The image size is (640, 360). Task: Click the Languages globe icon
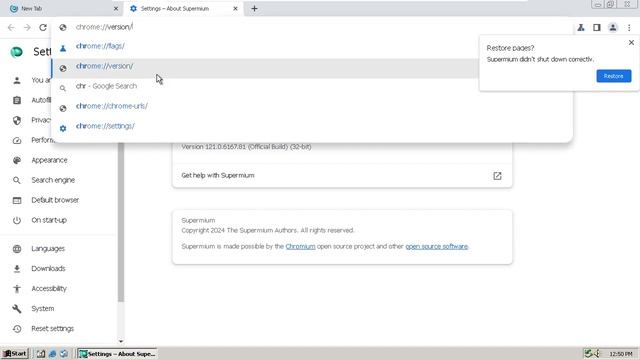tap(17, 249)
